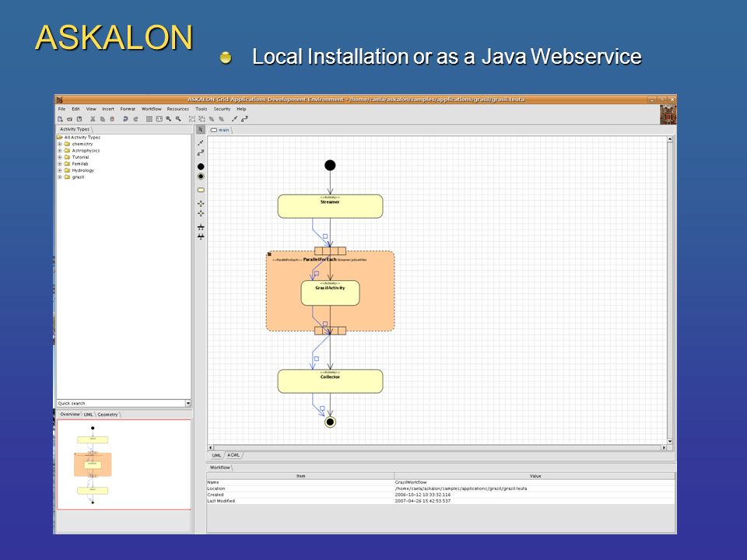Click the Value column header
This screenshot has height=560, width=747.
(535, 476)
